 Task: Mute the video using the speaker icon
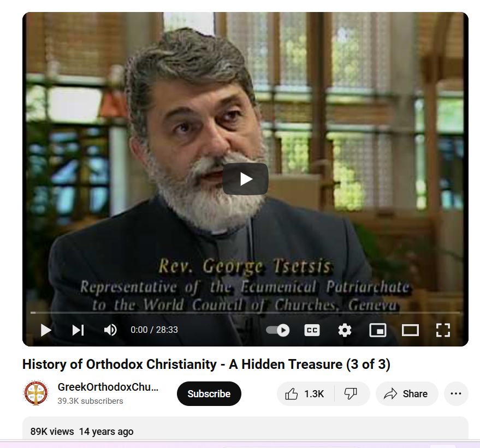click(x=110, y=330)
